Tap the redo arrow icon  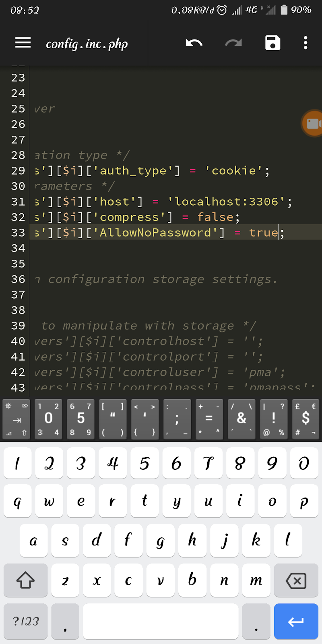[233, 43]
